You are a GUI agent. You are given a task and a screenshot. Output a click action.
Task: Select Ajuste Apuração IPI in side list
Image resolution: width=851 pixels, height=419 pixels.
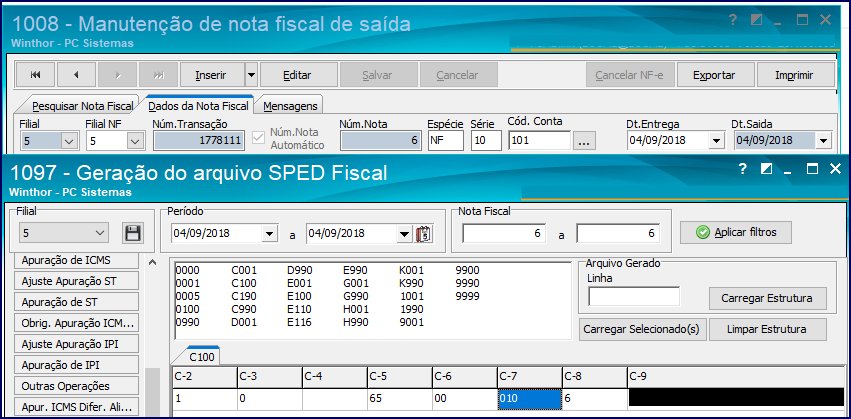pos(77,344)
